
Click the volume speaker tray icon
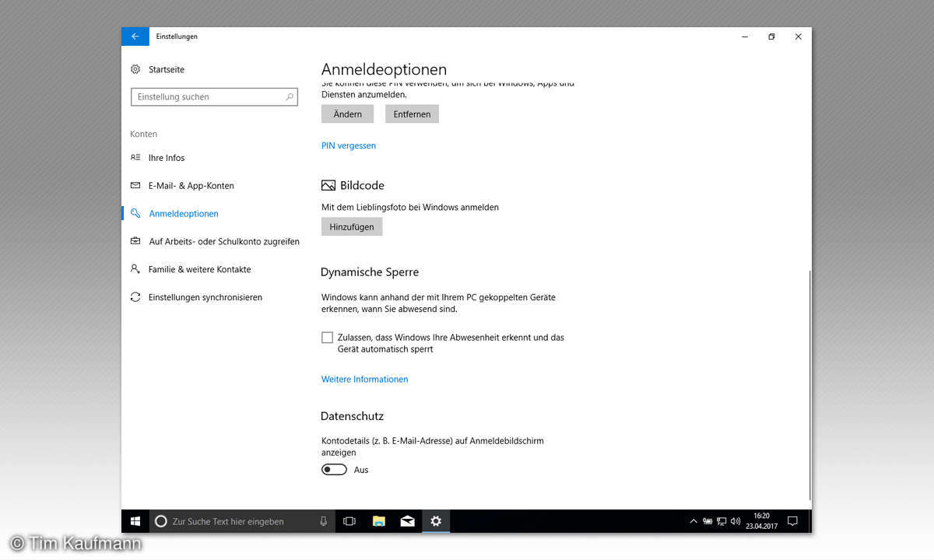736,521
